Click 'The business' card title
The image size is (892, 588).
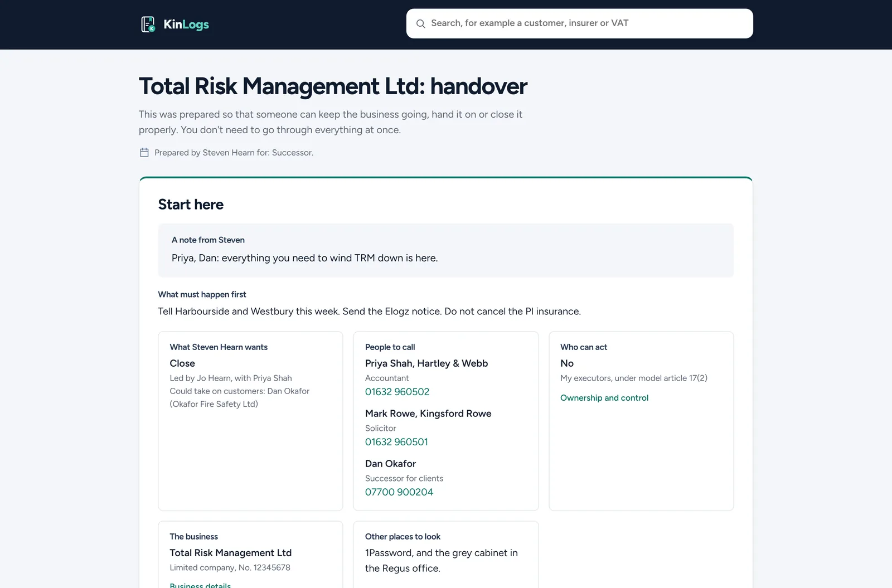pyautogui.click(x=194, y=537)
